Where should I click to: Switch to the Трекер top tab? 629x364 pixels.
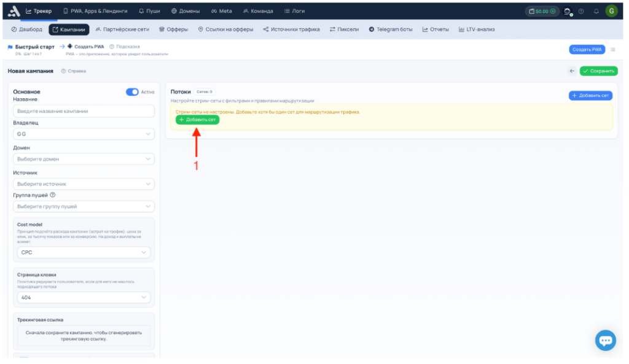(x=39, y=11)
